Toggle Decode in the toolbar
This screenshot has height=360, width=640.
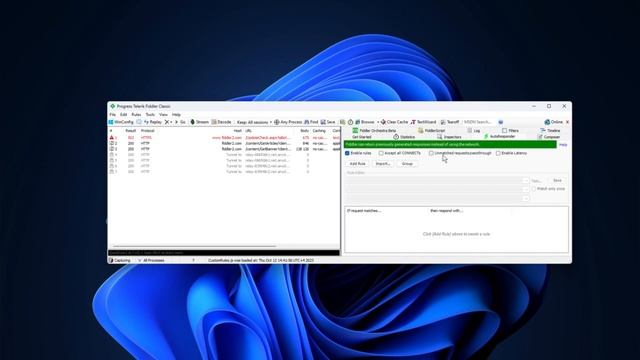point(221,122)
